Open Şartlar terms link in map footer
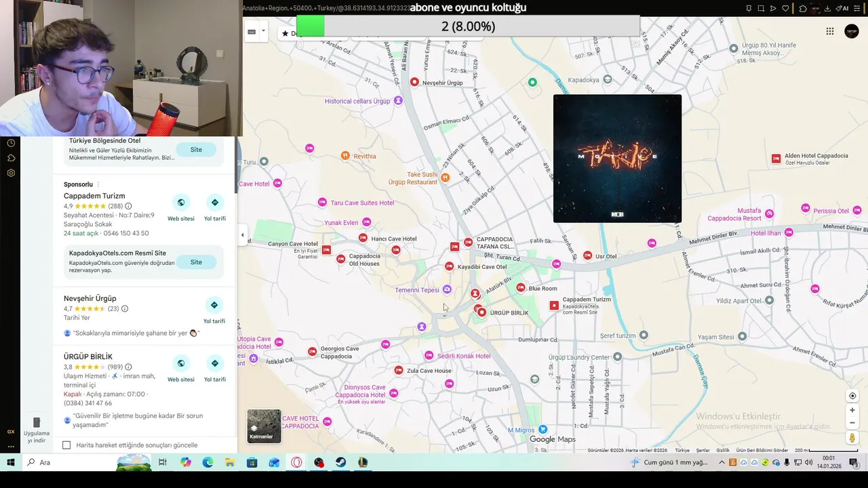The image size is (868, 488). coord(703,450)
